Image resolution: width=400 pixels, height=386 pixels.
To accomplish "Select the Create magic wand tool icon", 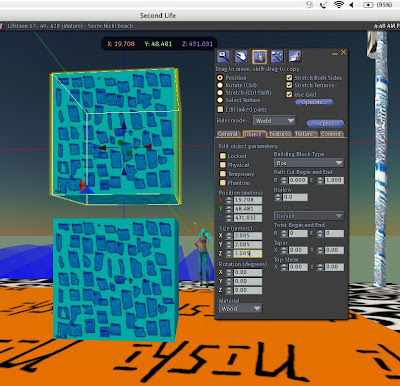I will click(277, 56).
